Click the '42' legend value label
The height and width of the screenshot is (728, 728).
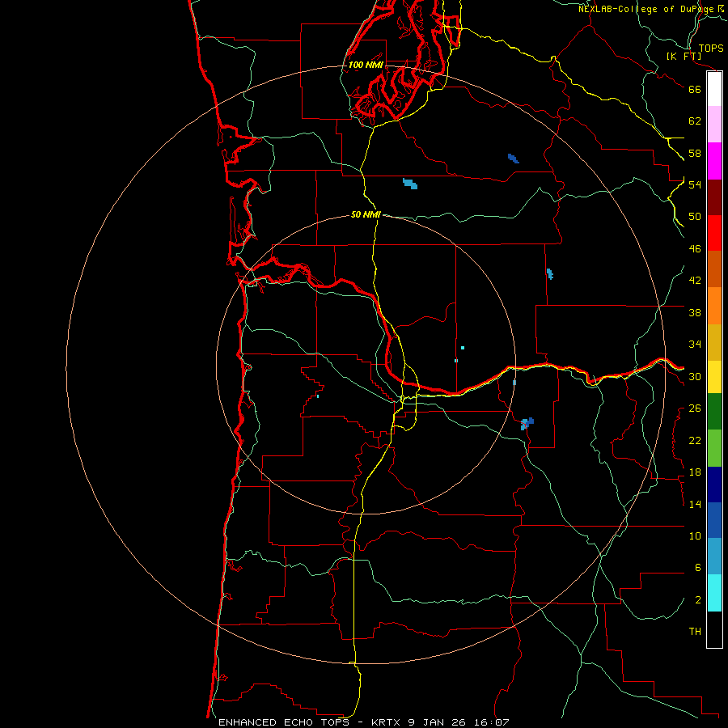coord(695,281)
